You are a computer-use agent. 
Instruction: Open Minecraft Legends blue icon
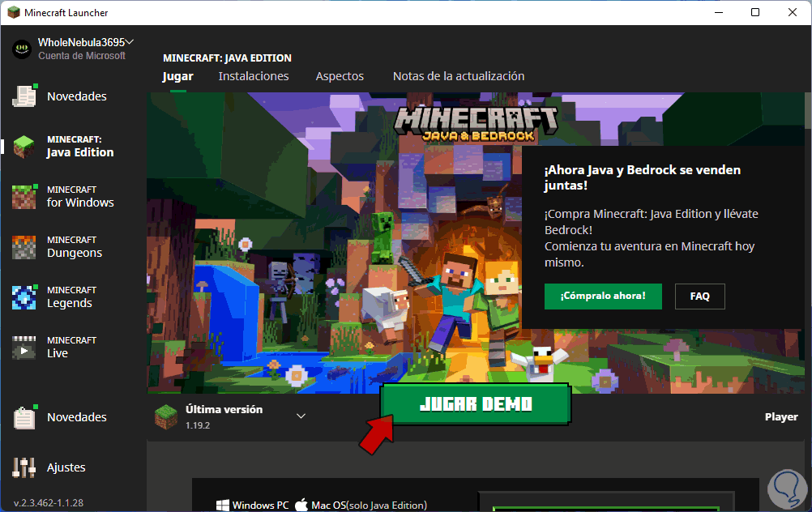click(24, 297)
